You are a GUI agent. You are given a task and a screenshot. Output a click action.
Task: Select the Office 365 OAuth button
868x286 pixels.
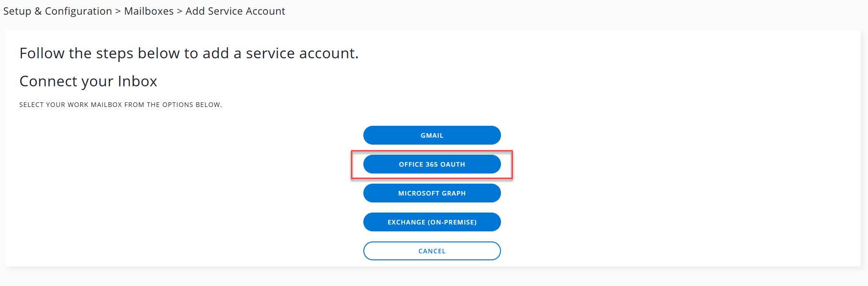pyautogui.click(x=432, y=164)
